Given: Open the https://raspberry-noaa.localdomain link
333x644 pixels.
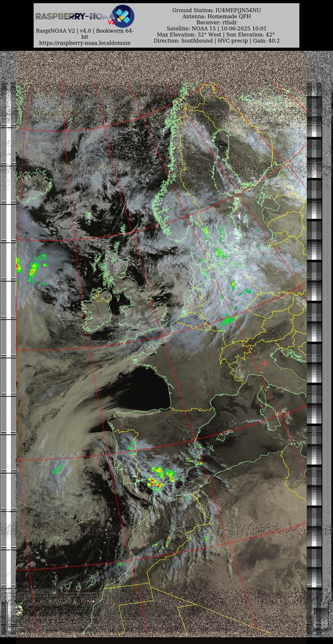Looking at the screenshot, I should pos(85,43).
